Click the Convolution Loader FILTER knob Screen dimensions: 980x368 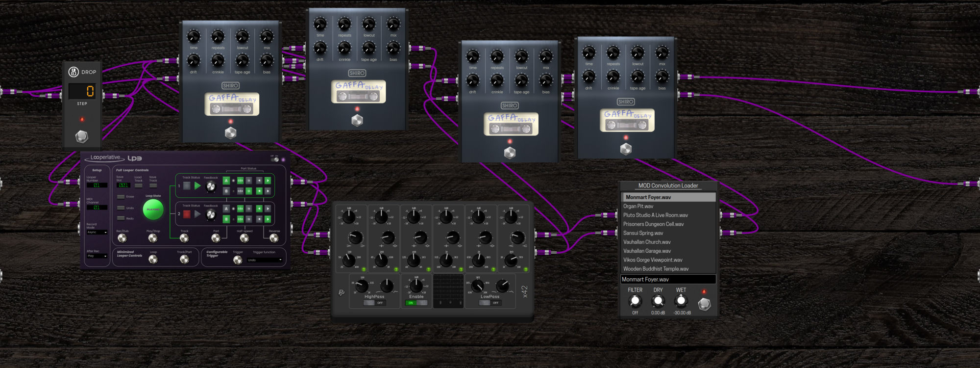pos(635,301)
